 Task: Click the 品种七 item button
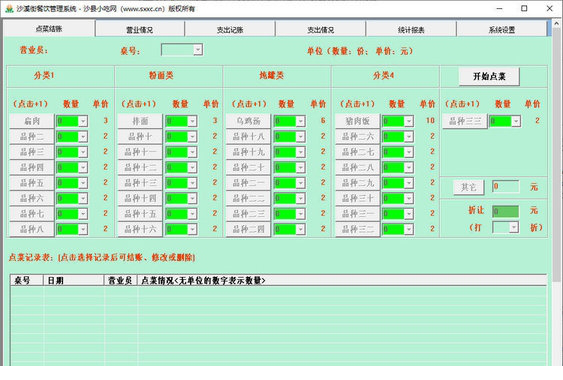tap(32, 214)
